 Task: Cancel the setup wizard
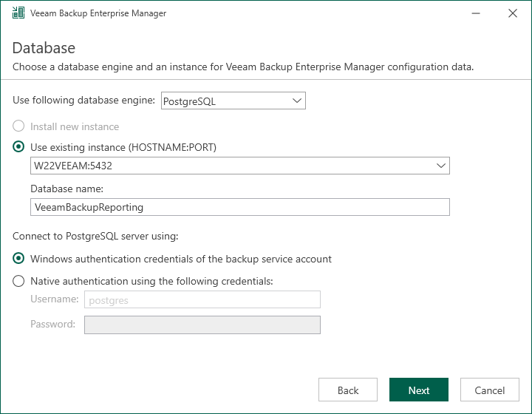tap(490, 390)
